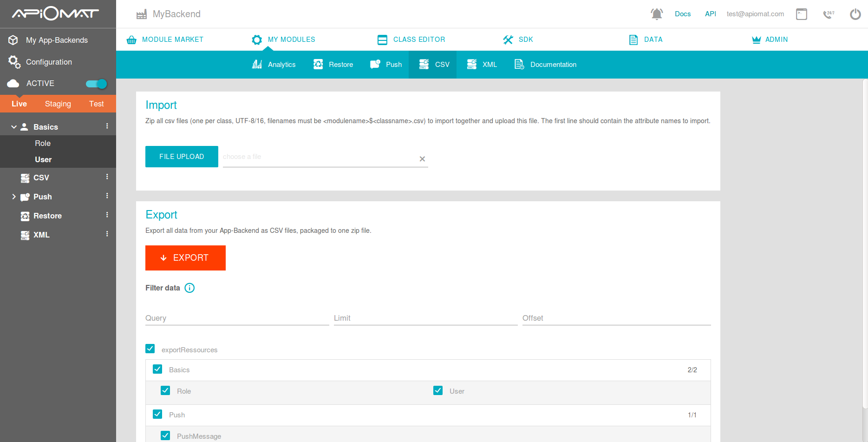Open the Docs link
This screenshot has width=868, height=442.
[x=683, y=14]
